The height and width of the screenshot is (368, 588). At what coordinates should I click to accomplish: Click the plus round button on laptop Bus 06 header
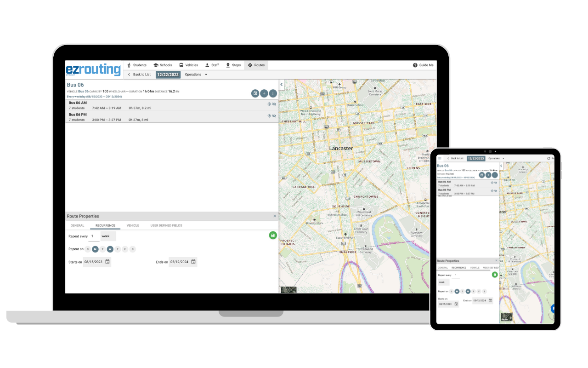point(264,93)
